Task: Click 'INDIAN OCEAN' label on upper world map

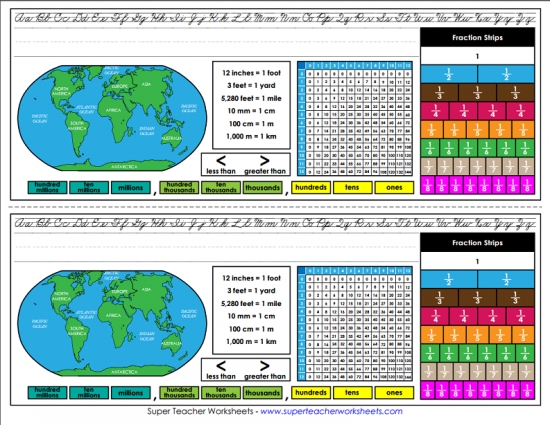Action: 147,131
